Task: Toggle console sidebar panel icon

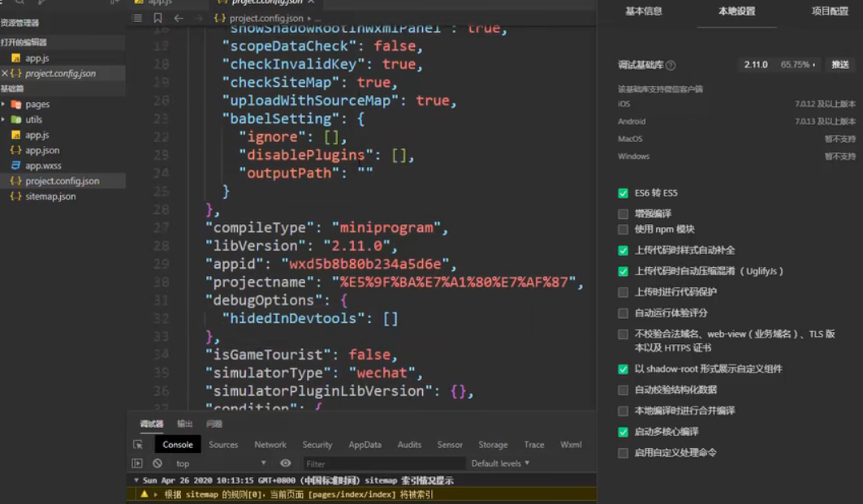Action: (137, 463)
